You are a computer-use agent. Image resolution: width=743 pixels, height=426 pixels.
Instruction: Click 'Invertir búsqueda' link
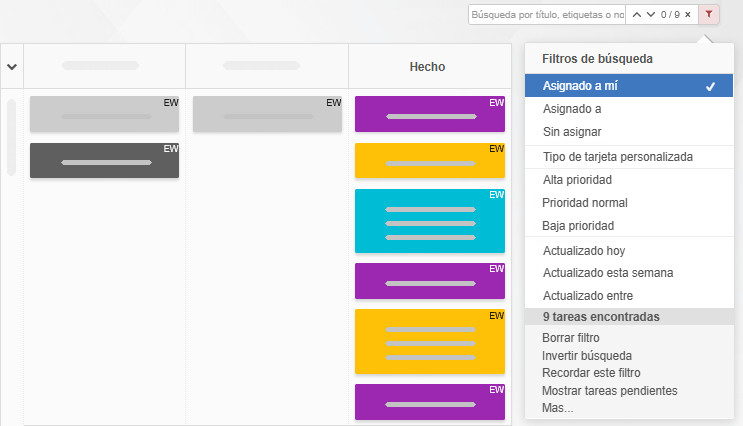pos(586,355)
